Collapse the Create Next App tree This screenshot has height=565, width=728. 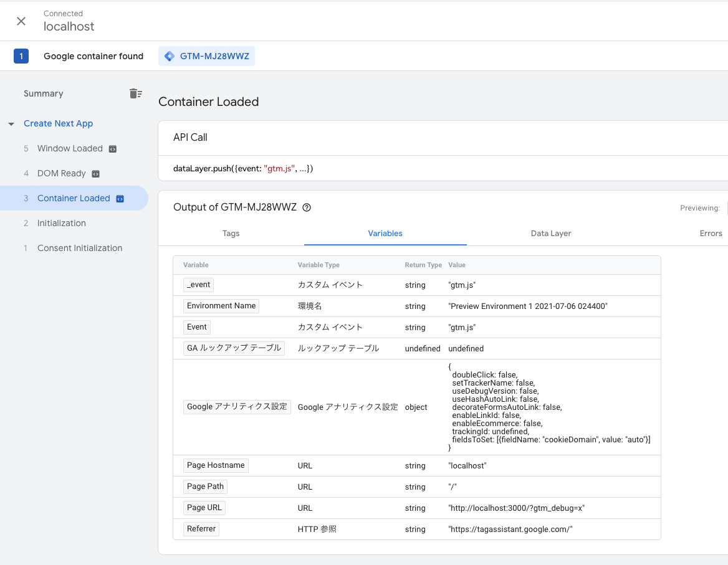(x=11, y=124)
